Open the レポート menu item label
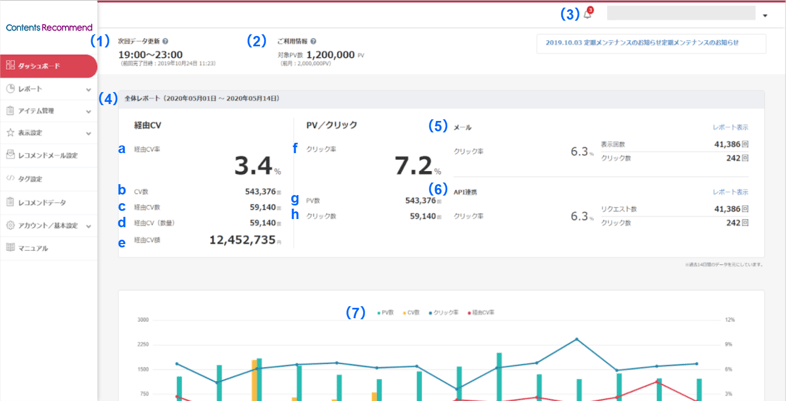 pyautogui.click(x=30, y=89)
